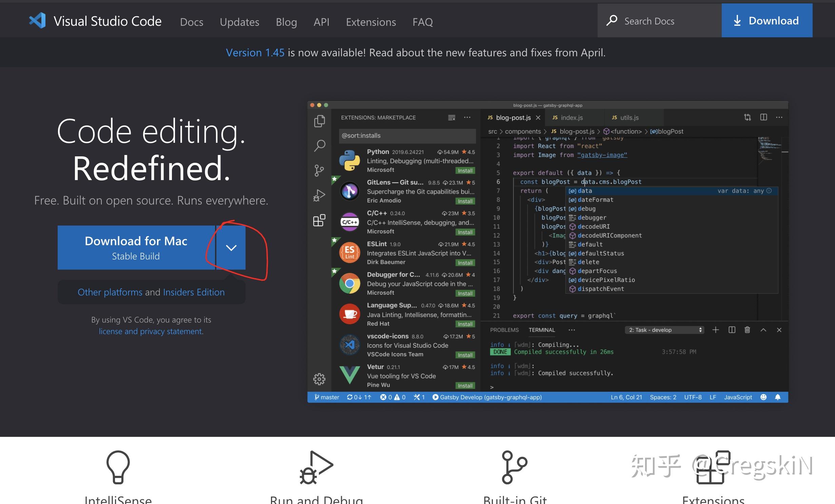835x504 pixels.
Task: Open the Version 1.45 release link
Action: coord(255,53)
